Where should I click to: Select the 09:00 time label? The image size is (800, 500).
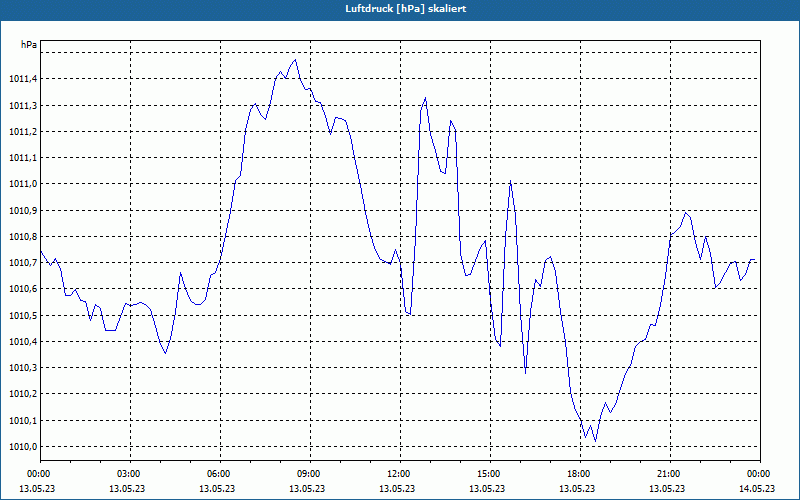click(x=310, y=474)
